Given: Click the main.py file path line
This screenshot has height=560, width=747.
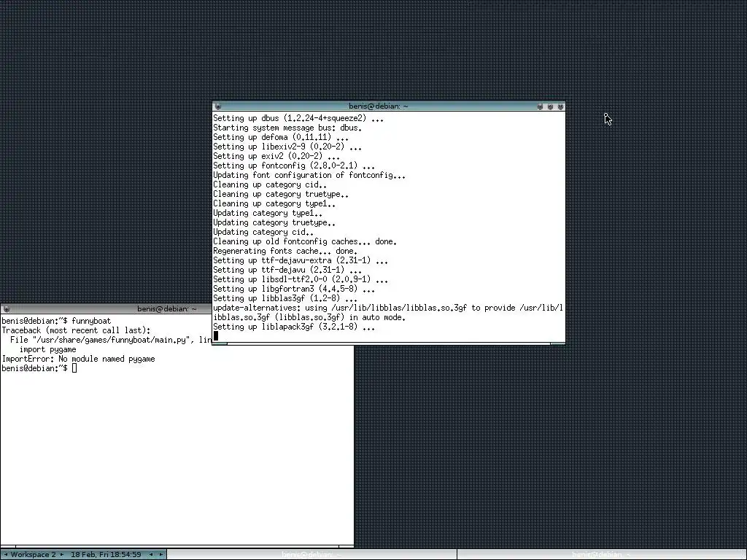Looking at the screenshot, I should (111, 340).
